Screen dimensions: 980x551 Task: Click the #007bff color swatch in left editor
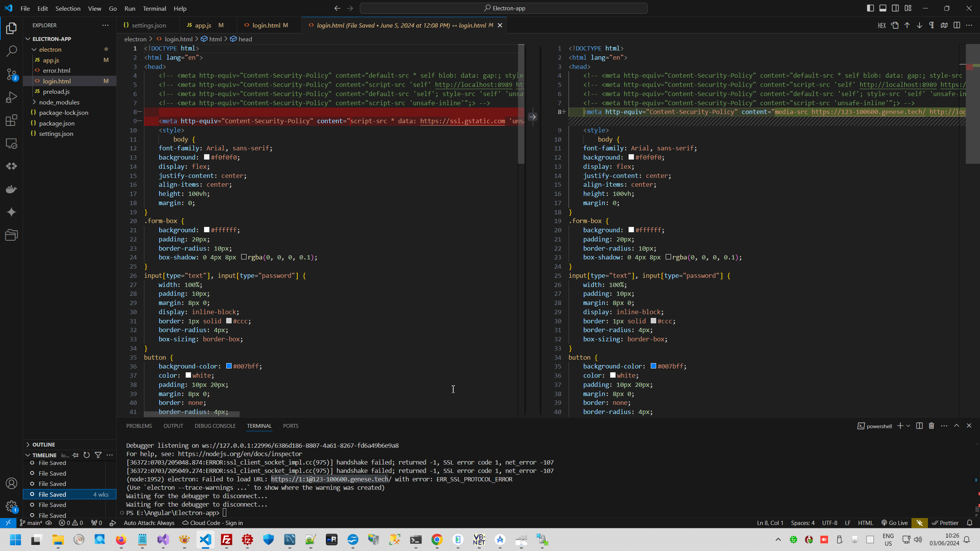(229, 366)
